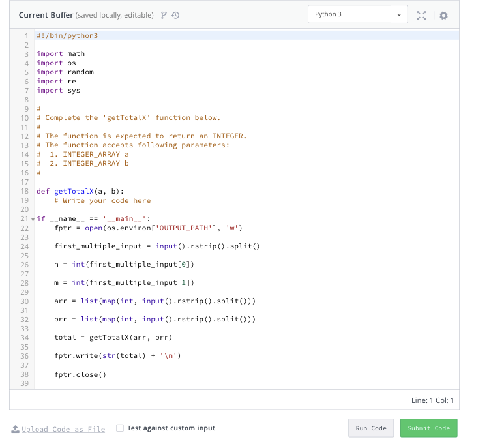
Task: Click on 'import re' line
Action: pyautogui.click(x=56, y=81)
